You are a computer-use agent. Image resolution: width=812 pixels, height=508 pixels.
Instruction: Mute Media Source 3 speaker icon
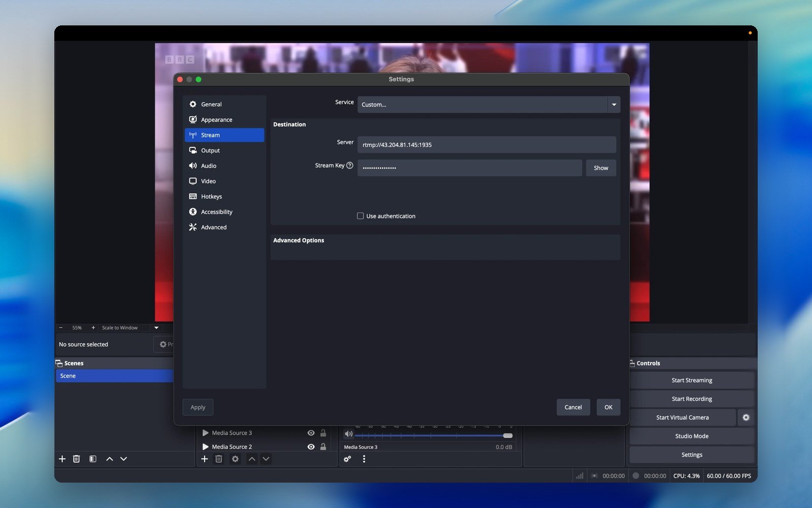(x=349, y=434)
